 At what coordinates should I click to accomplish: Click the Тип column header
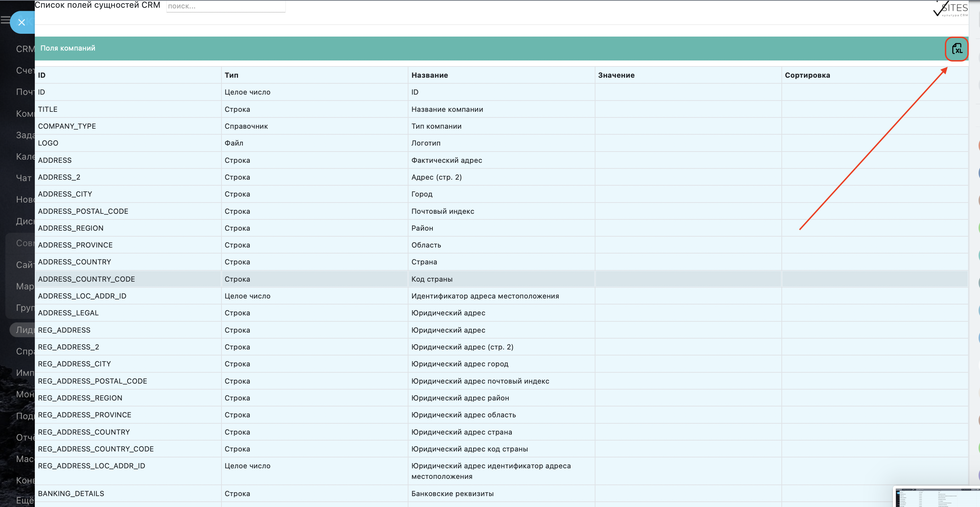[x=231, y=75]
